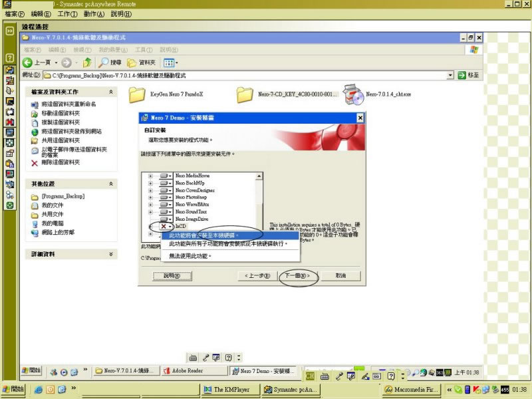Open pcAnywhere 工作(T) menu

(68, 14)
